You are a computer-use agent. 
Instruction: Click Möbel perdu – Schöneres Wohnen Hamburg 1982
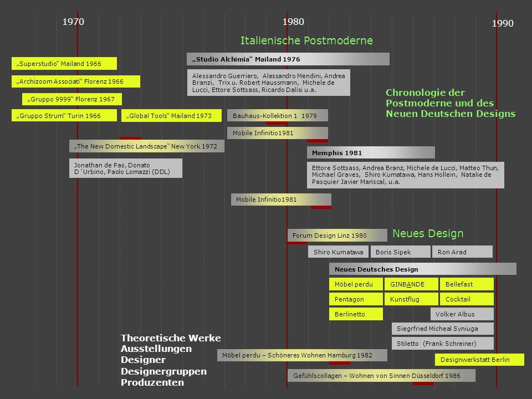(303, 355)
